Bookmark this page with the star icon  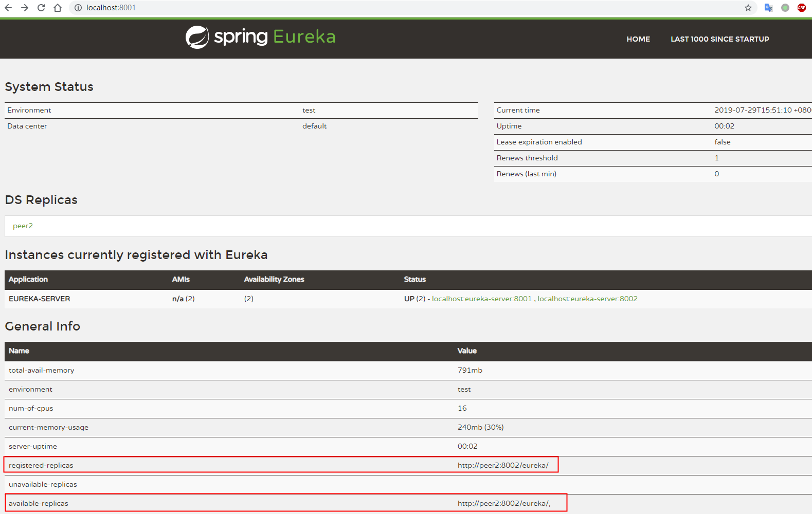tap(748, 8)
